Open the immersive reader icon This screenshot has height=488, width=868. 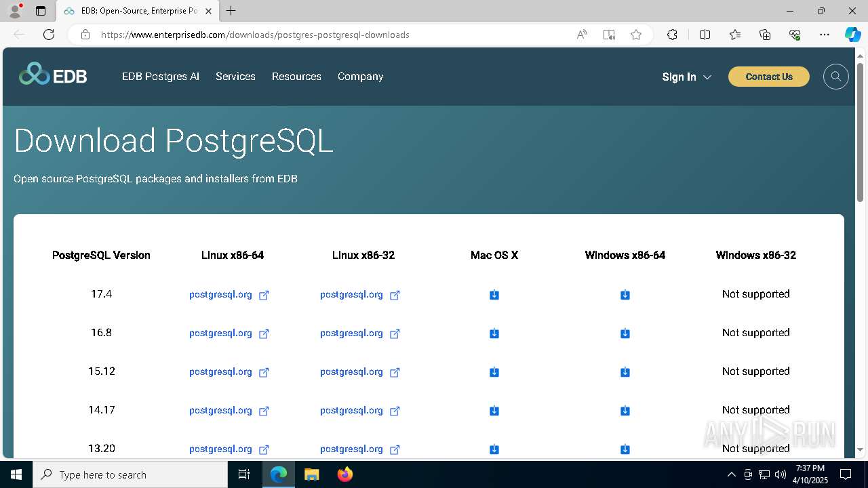pos(609,35)
